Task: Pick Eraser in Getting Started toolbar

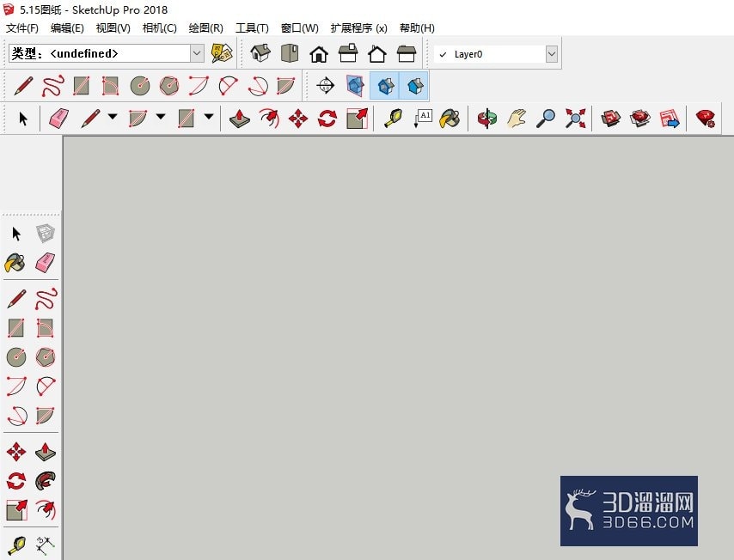Action: pos(59,119)
